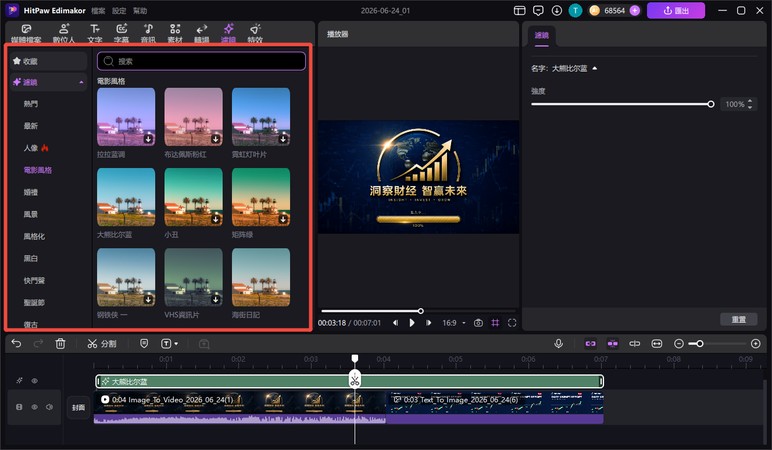Click the redo arrow in timeline toolbar
This screenshot has width=772, height=450.
(38, 343)
